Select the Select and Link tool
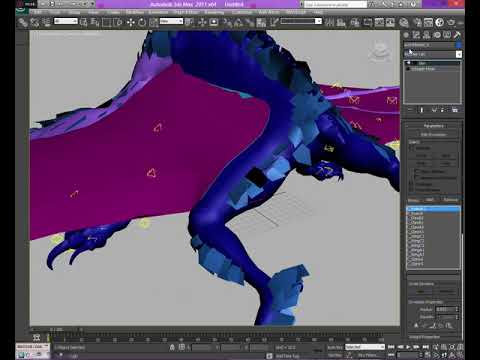The width and height of the screenshot is (480, 360). click(x=23, y=22)
